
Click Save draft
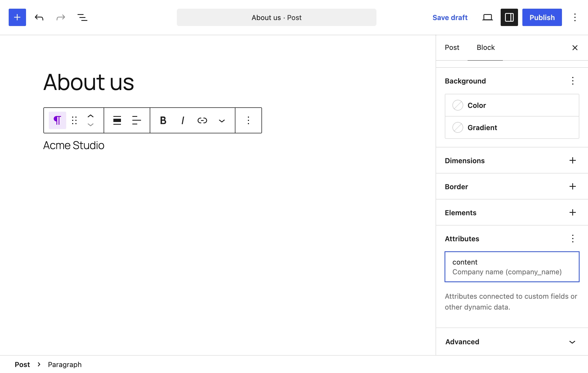(450, 17)
